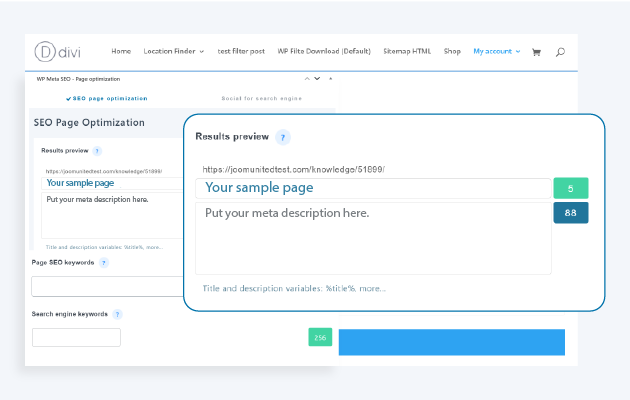
Task: Click the more... variables link in enlarged preview
Action: 370,288
